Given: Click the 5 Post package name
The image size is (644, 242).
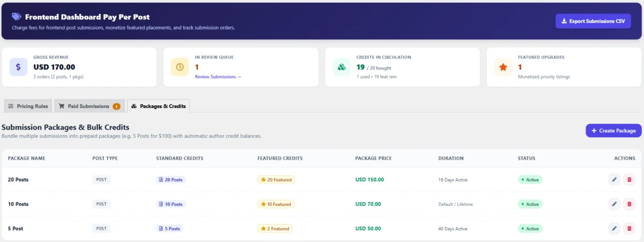Looking at the screenshot, I should pyautogui.click(x=16, y=229).
